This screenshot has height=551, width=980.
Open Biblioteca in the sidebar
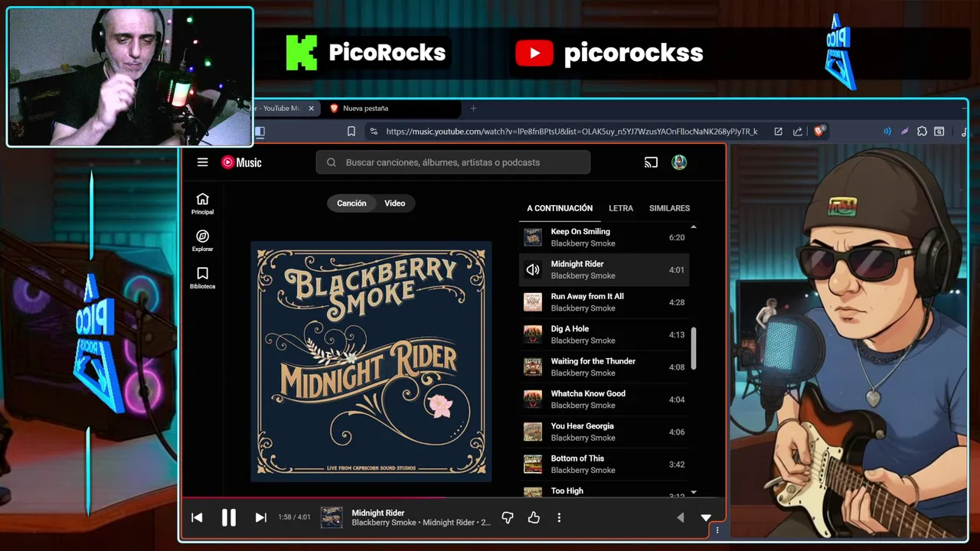click(202, 278)
